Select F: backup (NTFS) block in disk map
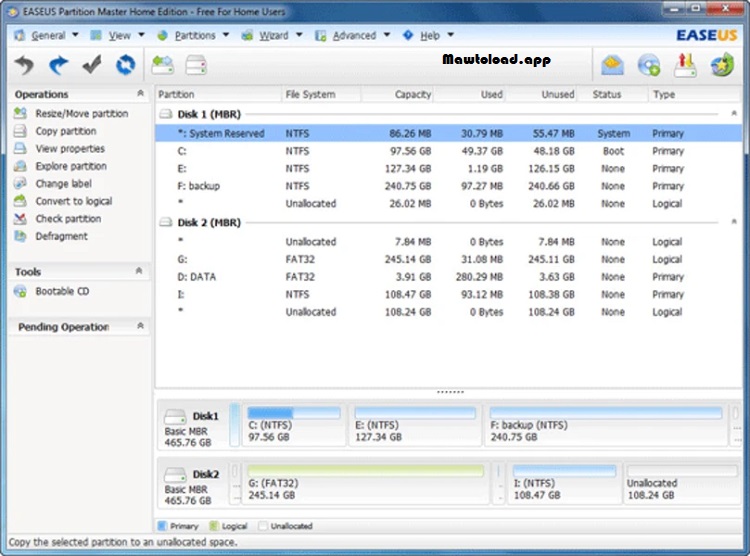This screenshot has height=556, width=750. (606, 425)
